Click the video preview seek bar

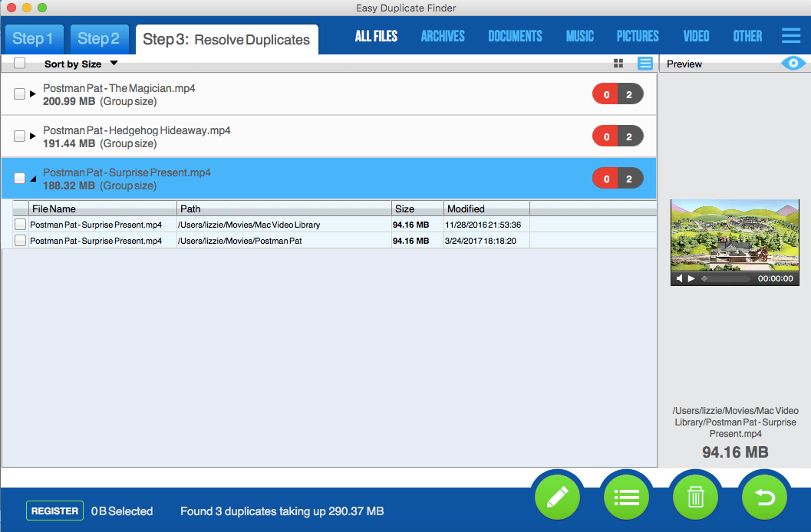[x=725, y=279]
